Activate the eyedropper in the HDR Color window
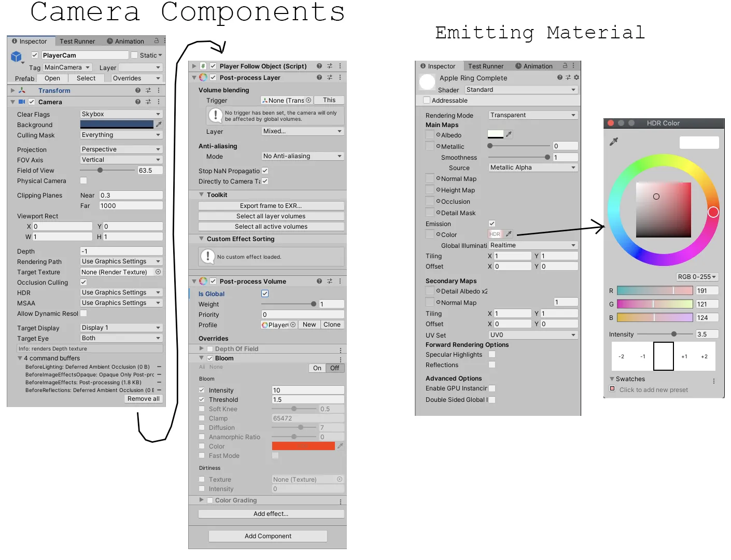This screenshot has height=560, width=731. coord(614,142)
